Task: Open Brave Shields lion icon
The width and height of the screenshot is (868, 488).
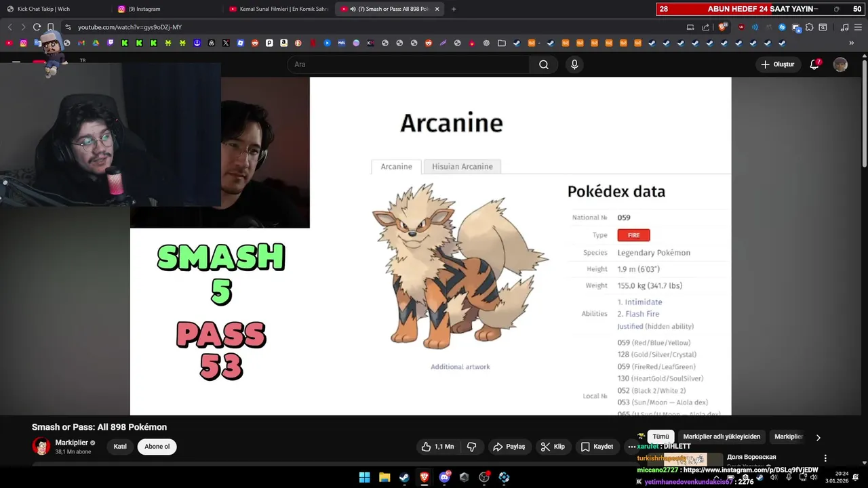Action: (722, 27)
